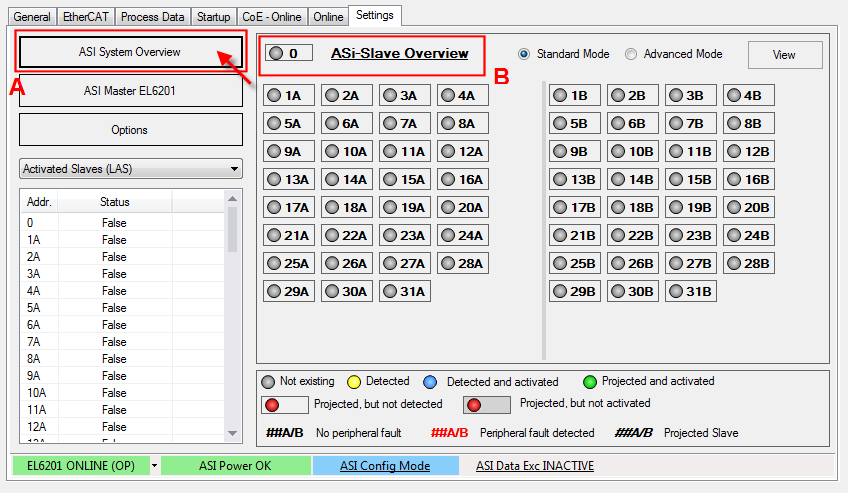Image resolution: width=848 pixels, height=493 pixels.
Task: Click slave 31A indicator button
Action: click(x=405, y=291)
